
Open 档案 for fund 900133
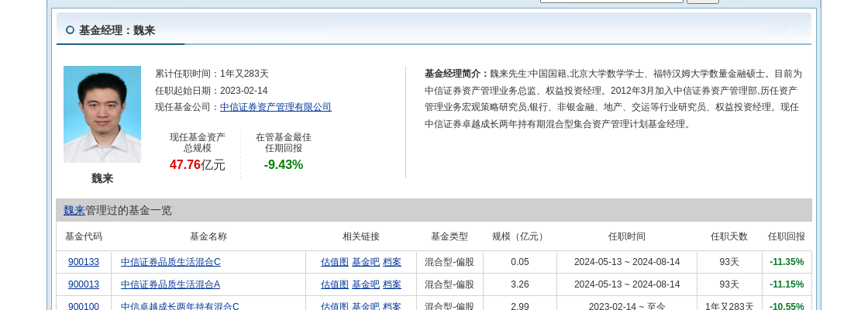pos(392,262)
